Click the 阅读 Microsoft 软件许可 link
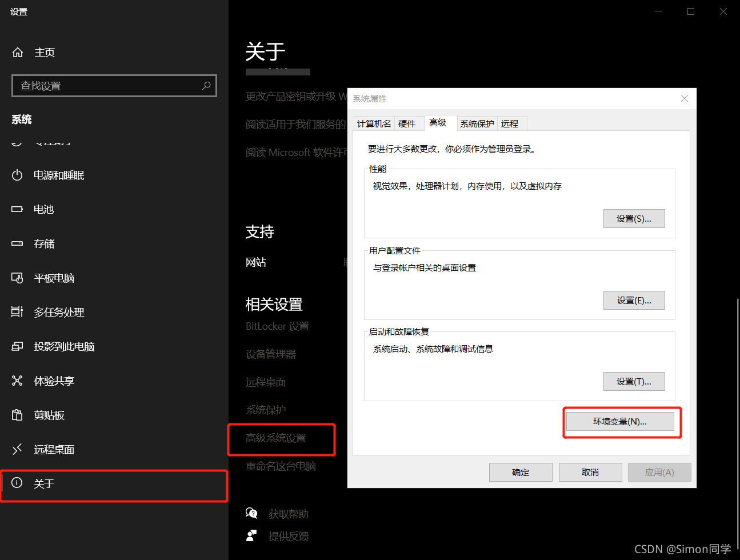The width and height of the screenshot is (740, 560). click(296, 153)
